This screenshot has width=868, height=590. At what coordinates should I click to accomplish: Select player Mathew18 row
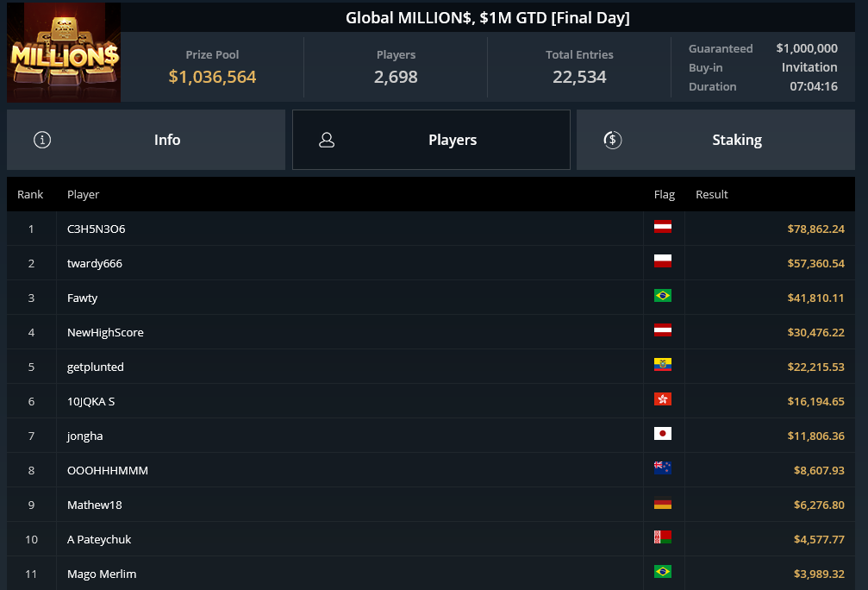[x=431, y=505]
